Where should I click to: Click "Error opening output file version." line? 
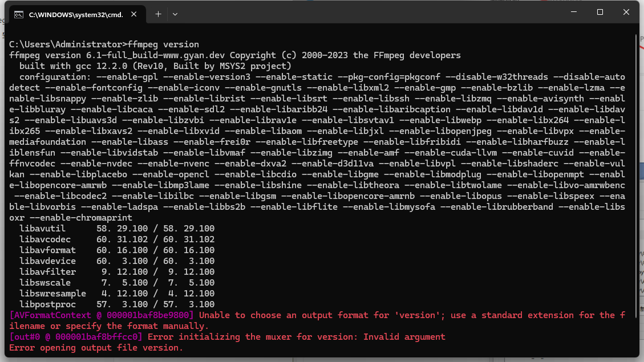96,348
